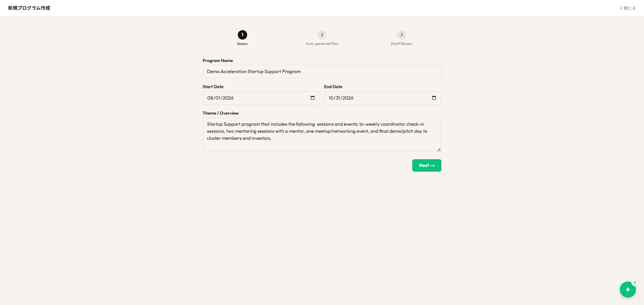Go to the Draft Review step label
The image size is (644, 305).
pos(401,44)
